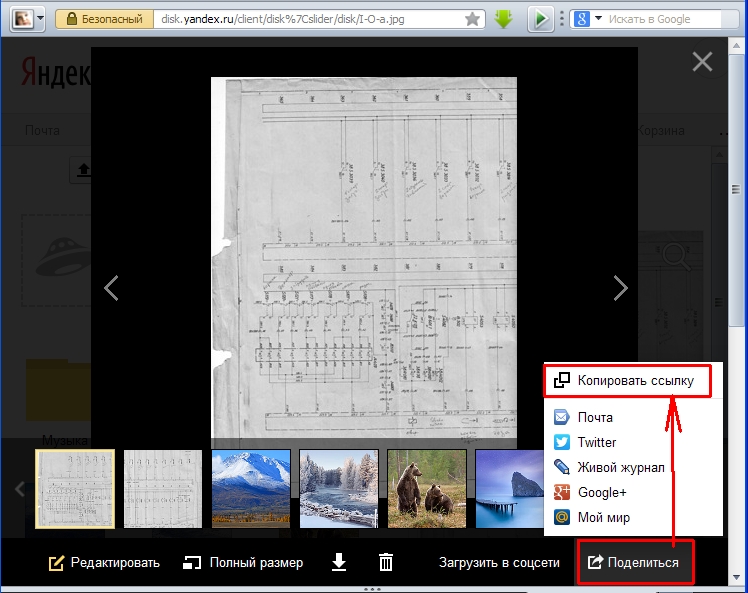This screenshot has width=748, height=593.
Task: Click the green download arrow browser icon
Action: [504, 19]
